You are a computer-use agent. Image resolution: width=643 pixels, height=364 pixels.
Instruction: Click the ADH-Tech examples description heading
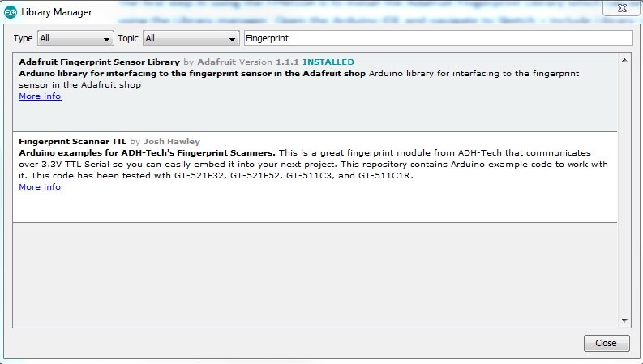148,153
